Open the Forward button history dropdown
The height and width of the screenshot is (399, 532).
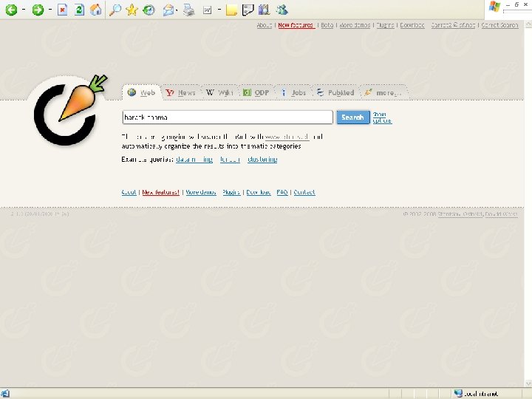click(x=50, y=10)
